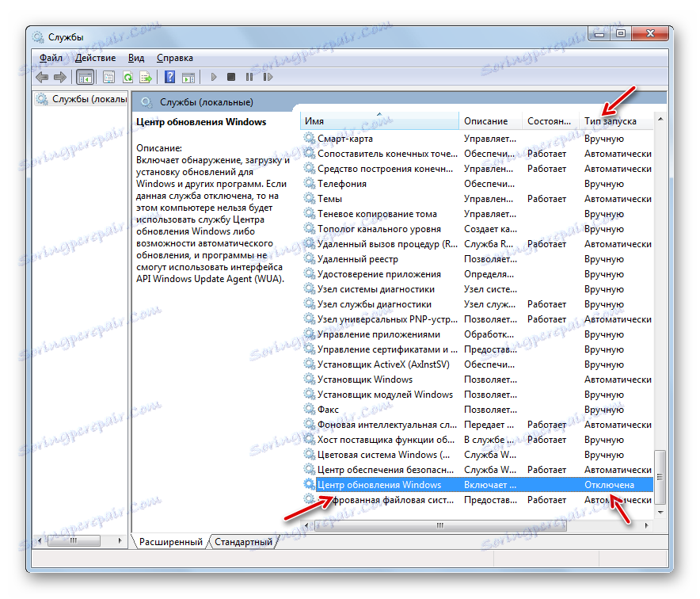Select Теневое копирование тома service
The image size is (700, 599).
pos(477,213)
